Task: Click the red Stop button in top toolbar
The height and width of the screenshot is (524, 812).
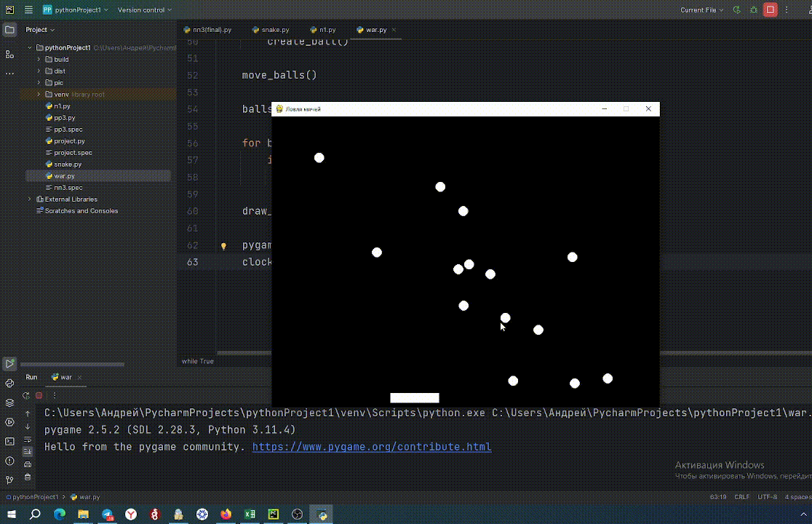Action: coord(770,10)
